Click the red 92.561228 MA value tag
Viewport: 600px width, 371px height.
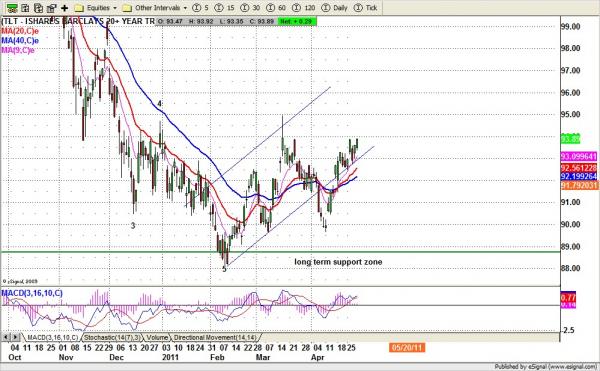tap(579, 168)
